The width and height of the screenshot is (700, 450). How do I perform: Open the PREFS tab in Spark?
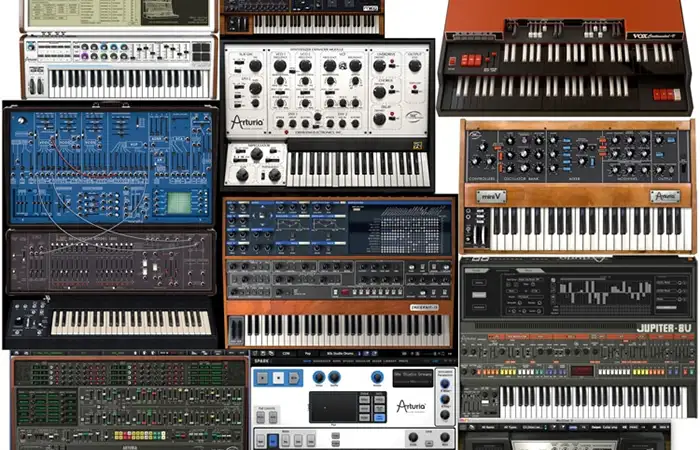coord(403,361)
